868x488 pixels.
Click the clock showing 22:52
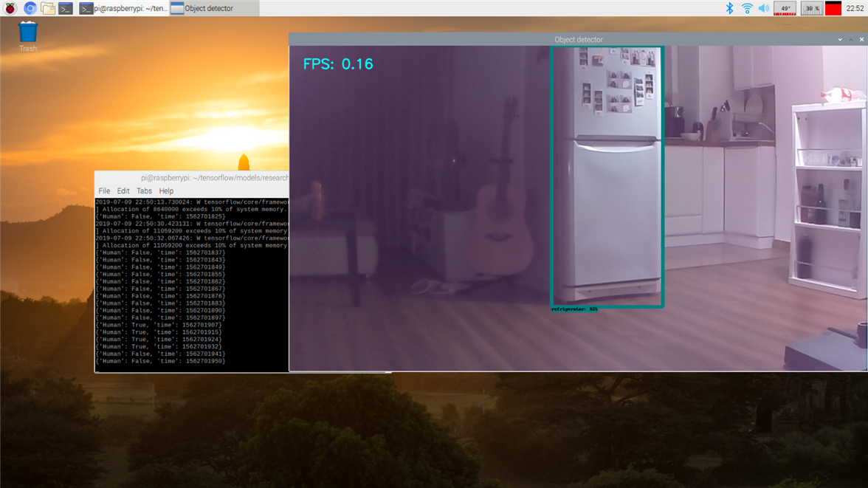855,8
